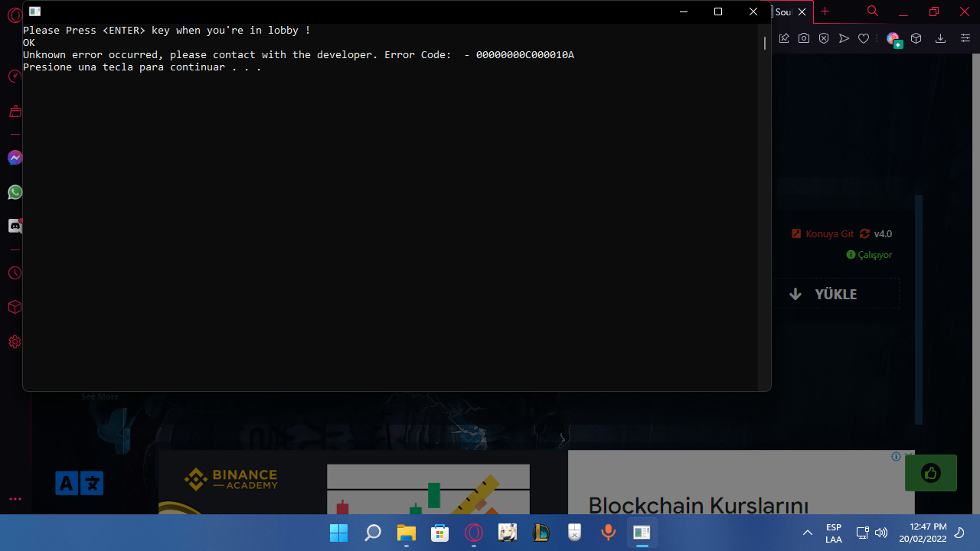Switch to Opera GX on the taskbar
This screenshot has width=980, height=551.
pos(473,533)
